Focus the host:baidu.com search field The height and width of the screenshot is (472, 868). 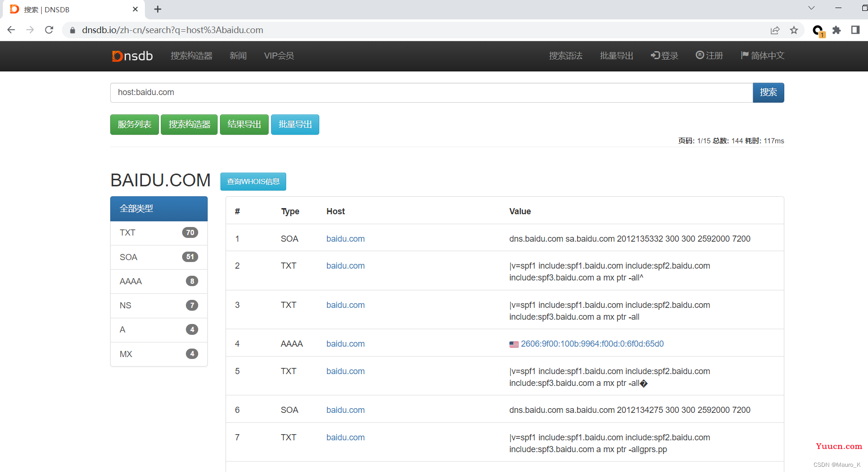click(431, 93)
